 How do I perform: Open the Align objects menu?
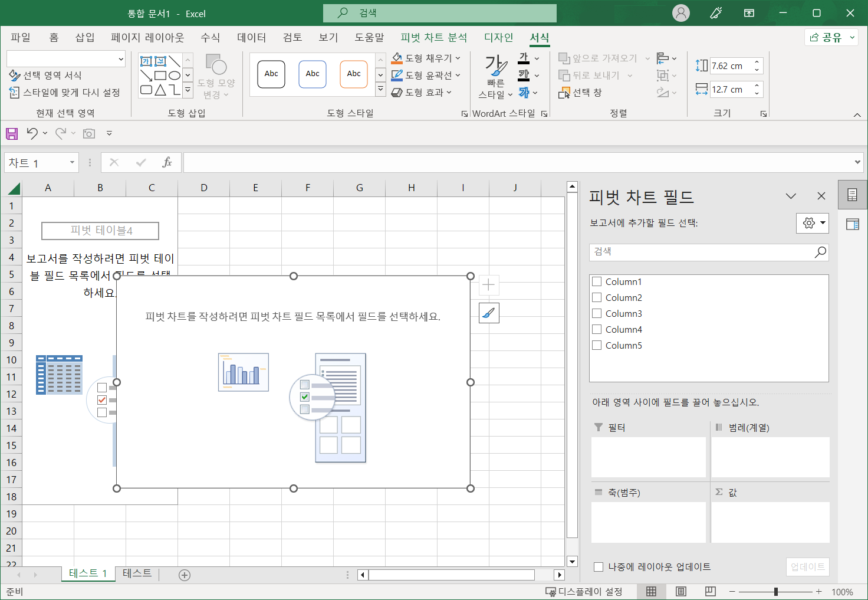(667, 58)
